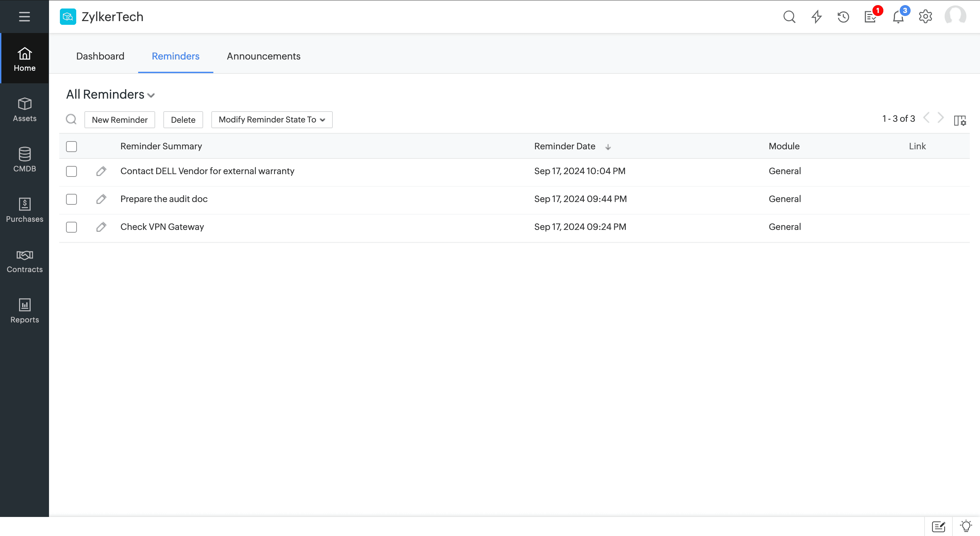Sort by the Reminder Date column arrow
The height and width of the screenshot is (536, 980).
[607, 147]
